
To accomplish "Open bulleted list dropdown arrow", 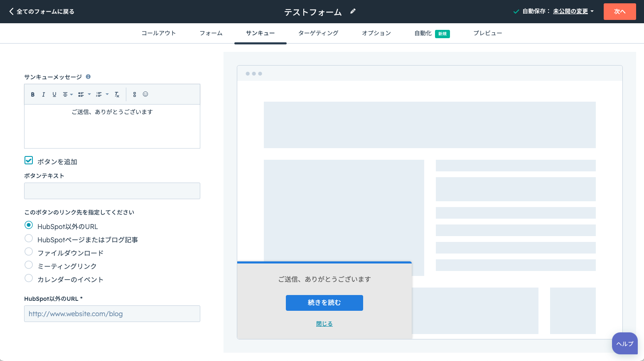I will click(89, 95).
